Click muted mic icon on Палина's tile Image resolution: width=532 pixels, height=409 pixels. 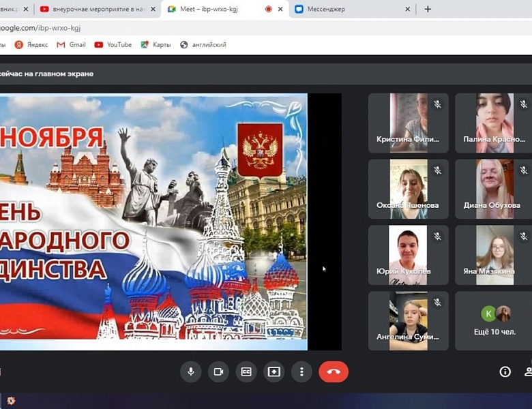click(x=524, y=104)
